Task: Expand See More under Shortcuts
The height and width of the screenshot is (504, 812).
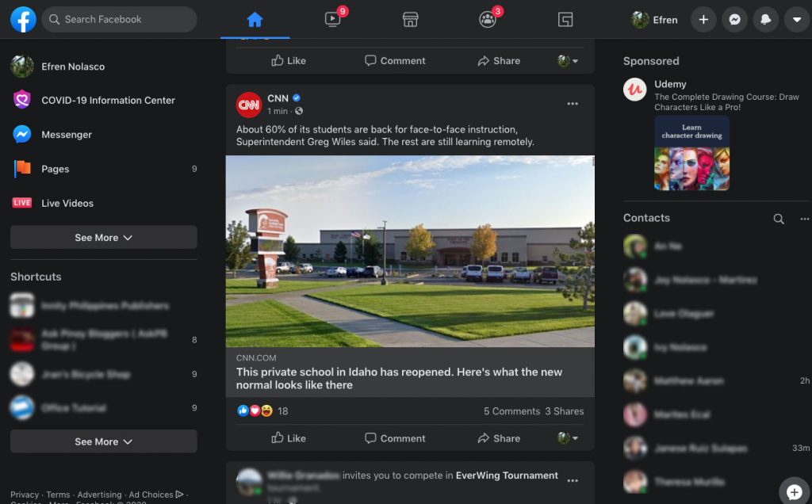Action: click(104, 441)
